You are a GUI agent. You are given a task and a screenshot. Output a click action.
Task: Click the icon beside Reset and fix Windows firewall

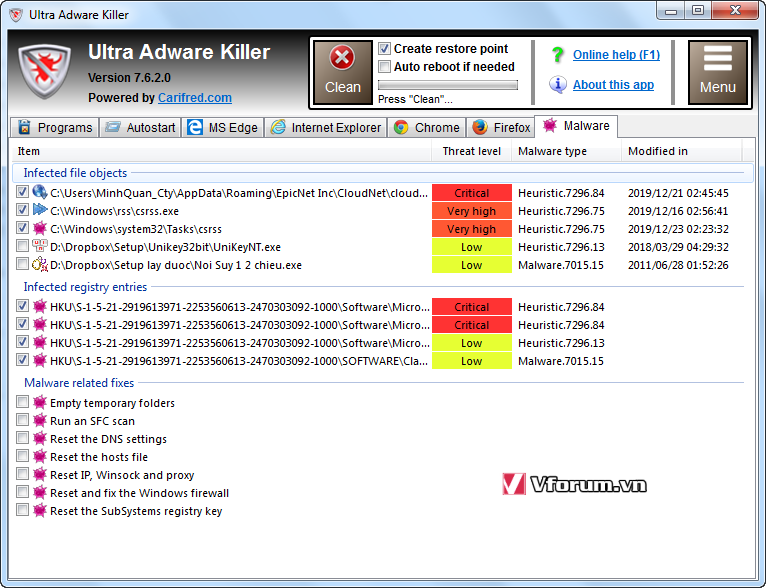(x=40, y=493)
